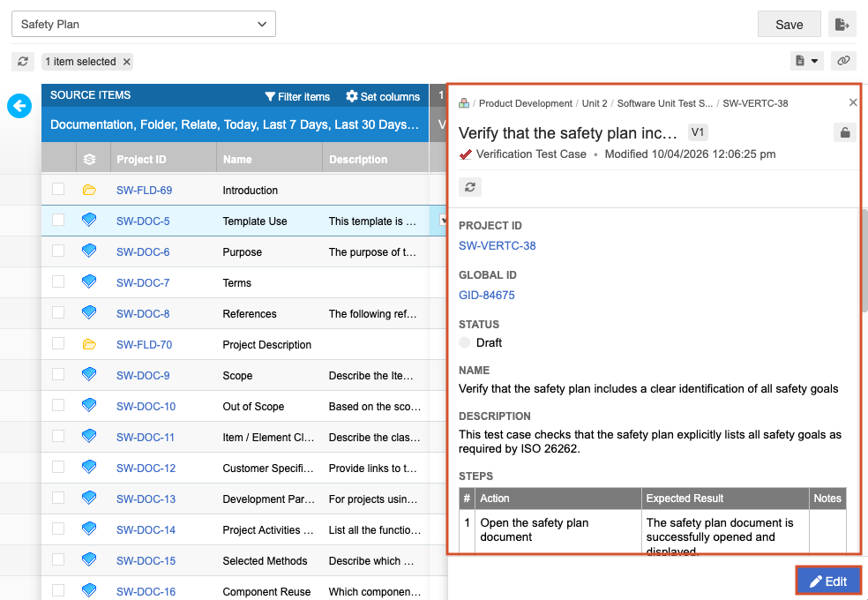Screen dimensions: 868x600
Task: Click the document icon for SW-DOC-6
Action: pyautogui.click(x=89, y=251)
